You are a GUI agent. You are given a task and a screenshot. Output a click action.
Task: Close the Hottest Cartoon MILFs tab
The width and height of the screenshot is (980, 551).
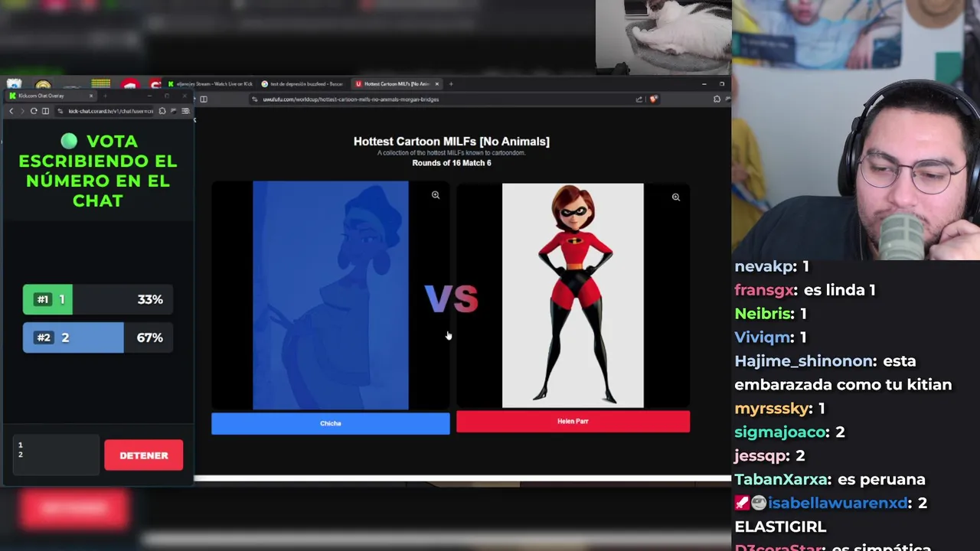pos(437,83)
